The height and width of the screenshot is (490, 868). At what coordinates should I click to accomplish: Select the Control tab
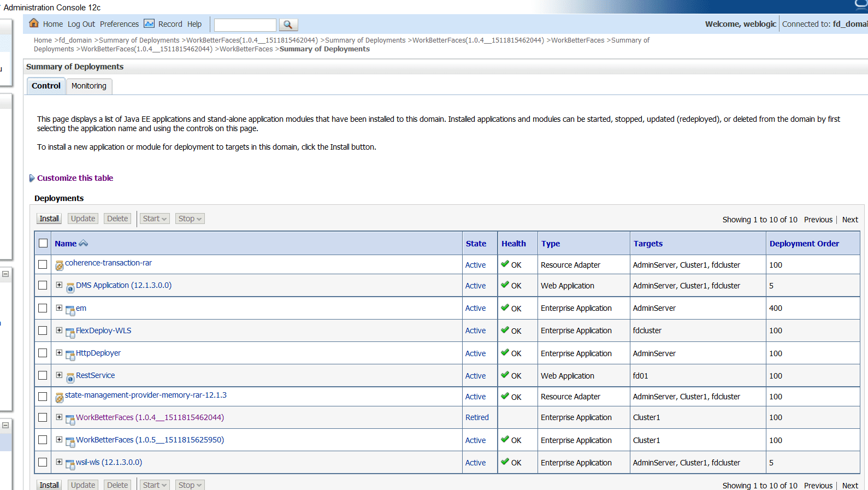pos(46,86)
